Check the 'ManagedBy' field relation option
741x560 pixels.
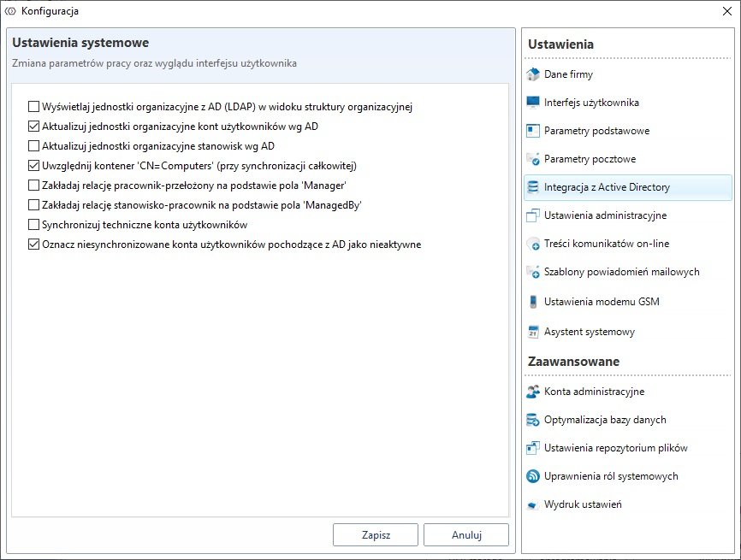pos(34,205)
